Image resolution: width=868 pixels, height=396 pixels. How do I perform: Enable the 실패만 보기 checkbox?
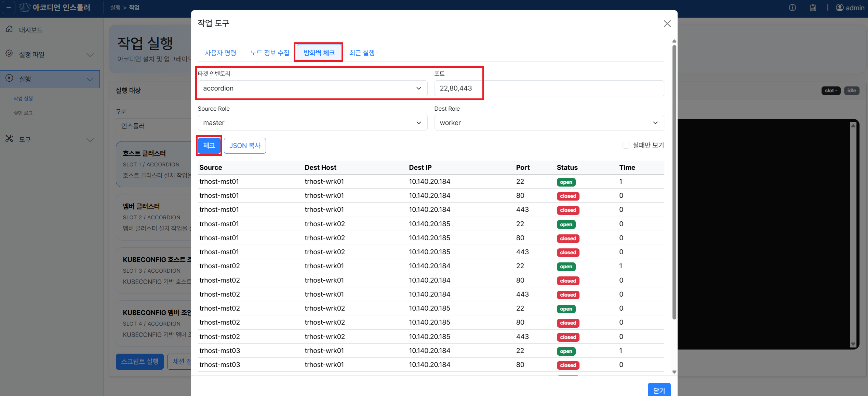click(x=626, y=145)
